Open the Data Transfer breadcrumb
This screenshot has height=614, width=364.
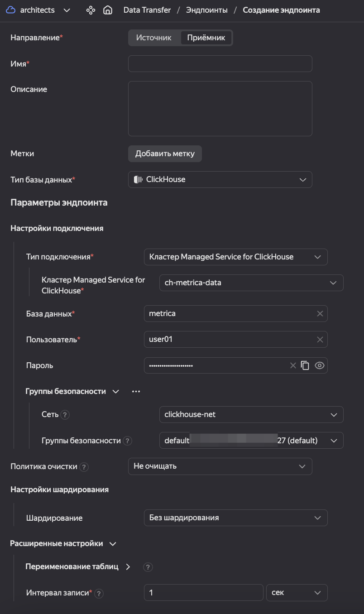point(148,10)
